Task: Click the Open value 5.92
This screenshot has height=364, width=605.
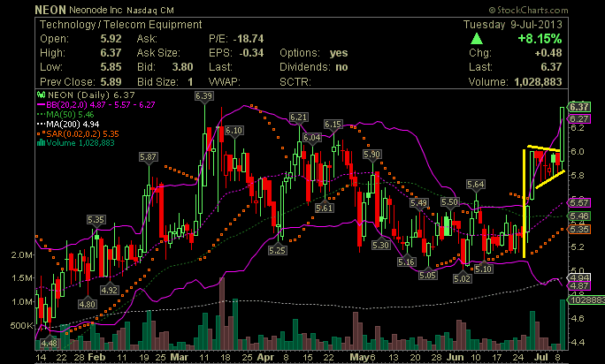Action: pyautogui.click(x=111, y=39)
